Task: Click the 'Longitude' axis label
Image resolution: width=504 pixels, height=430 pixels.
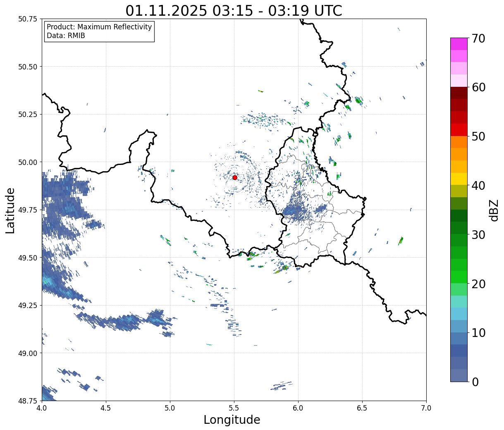Action: 232,420
